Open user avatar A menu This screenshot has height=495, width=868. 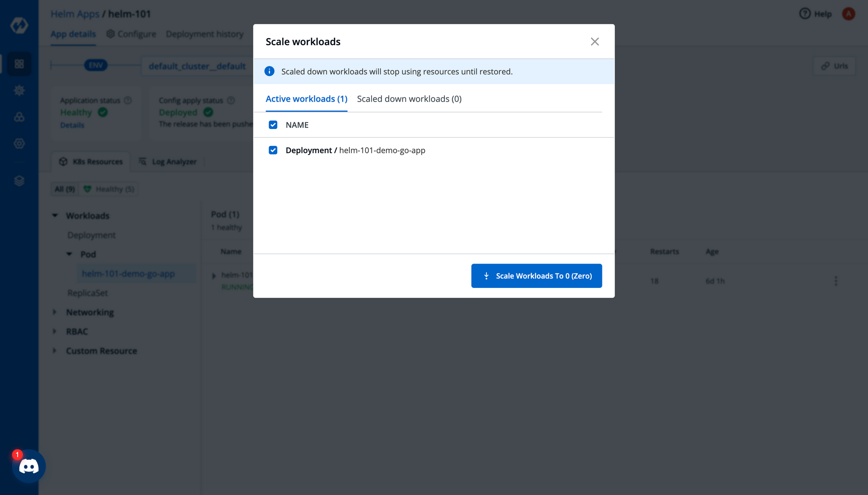pos(848,14)
